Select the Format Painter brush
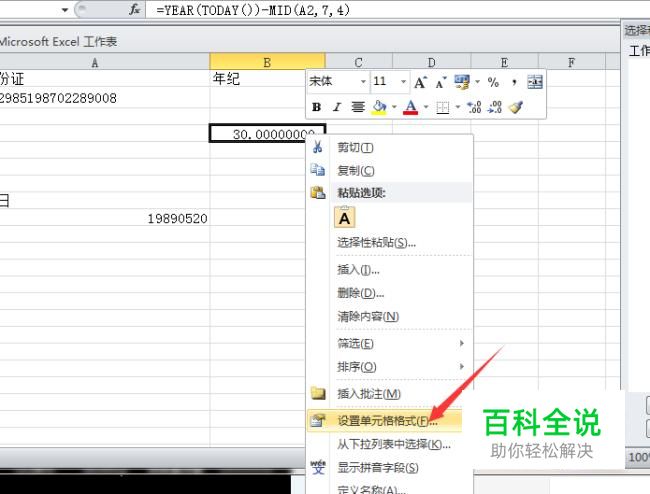The height and width of the screenshot is (494, 650). point(516,107)
